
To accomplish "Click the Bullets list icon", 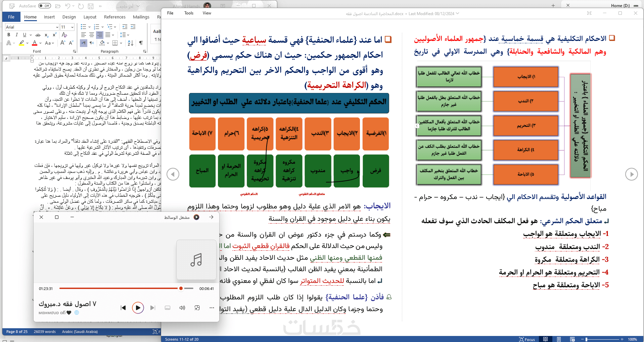I will click(84, 27).
